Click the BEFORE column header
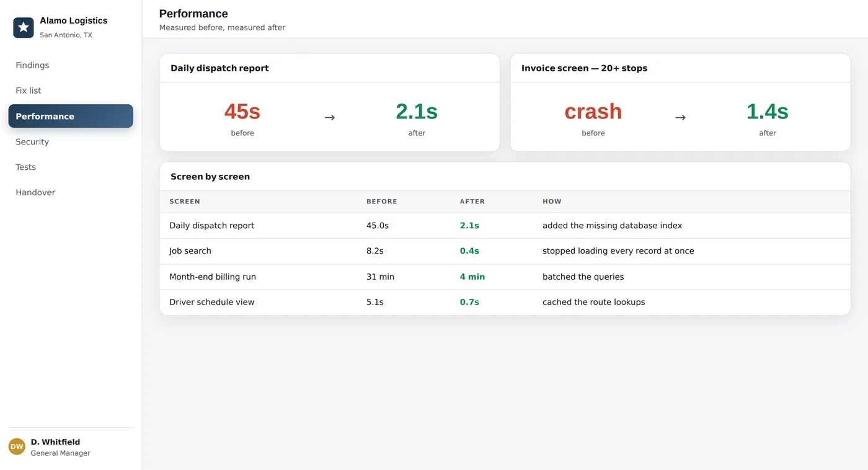 pos(382,202)
